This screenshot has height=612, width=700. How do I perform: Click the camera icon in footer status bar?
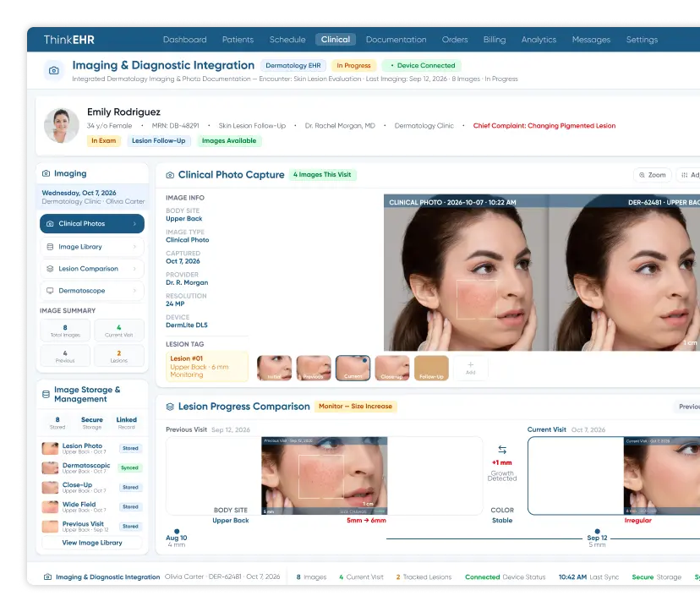click(48, 576)
